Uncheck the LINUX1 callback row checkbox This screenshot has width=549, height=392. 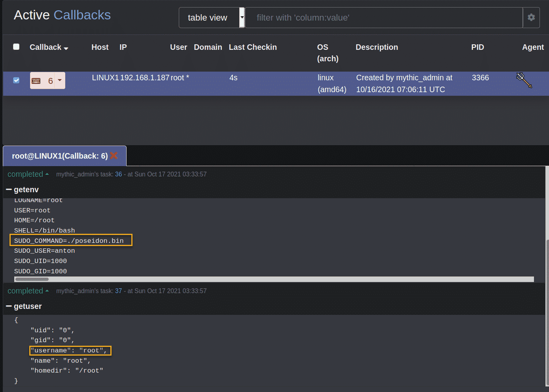16,80
